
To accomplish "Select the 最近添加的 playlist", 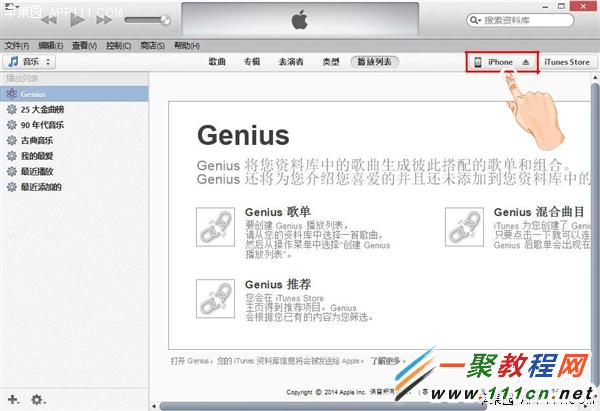I will click(x=74, y=187).
